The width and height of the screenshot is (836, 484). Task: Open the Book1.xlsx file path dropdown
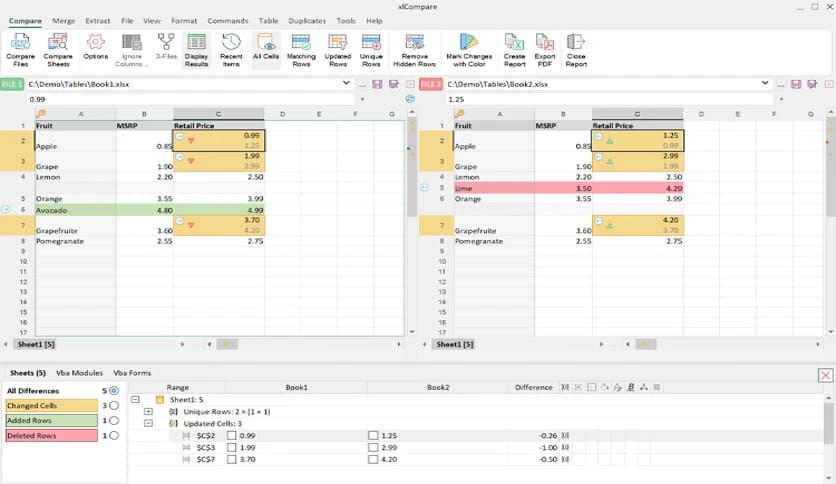point(346,83)
